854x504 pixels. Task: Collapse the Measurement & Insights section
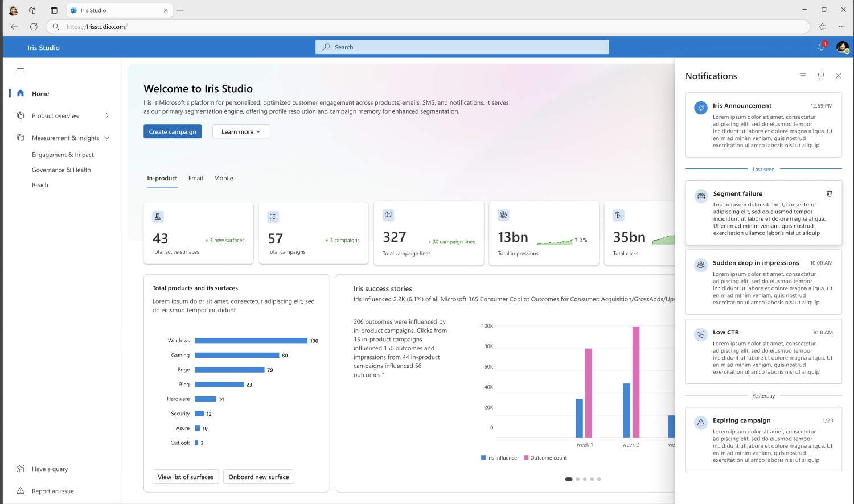coord(107,138)
